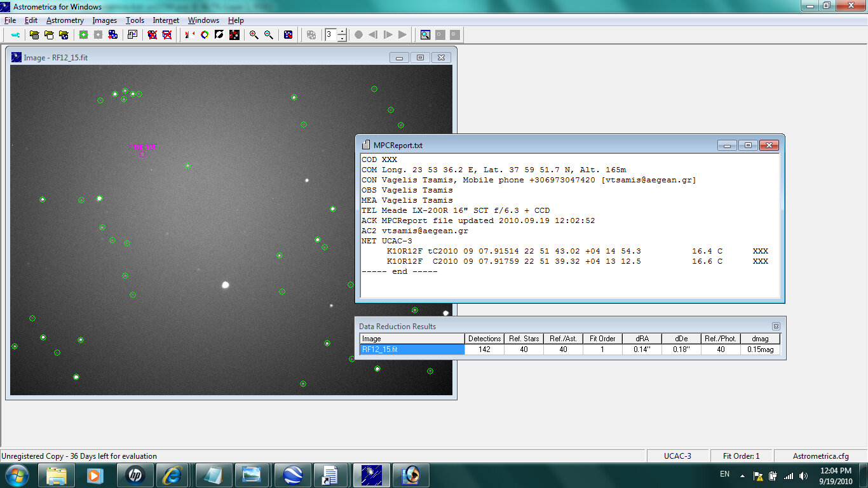868x488 pixels.
Task: Click Astrometrica.cfg in the status bar
Action: point(820,456)
